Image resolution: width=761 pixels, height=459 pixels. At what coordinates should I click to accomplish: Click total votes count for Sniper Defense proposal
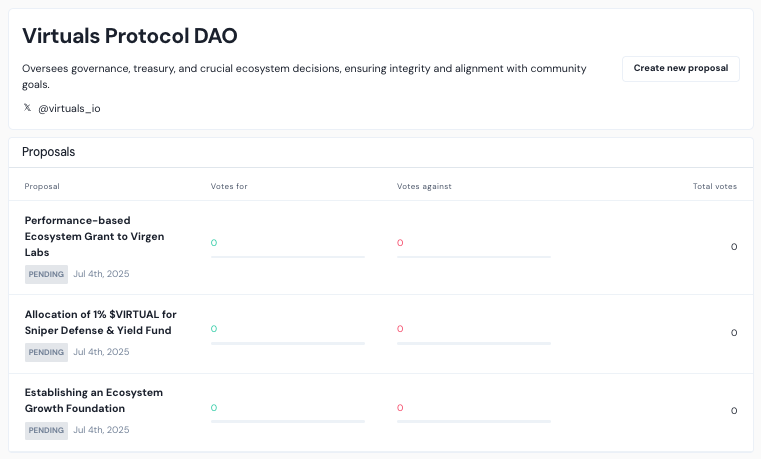[x=733, y=333]
